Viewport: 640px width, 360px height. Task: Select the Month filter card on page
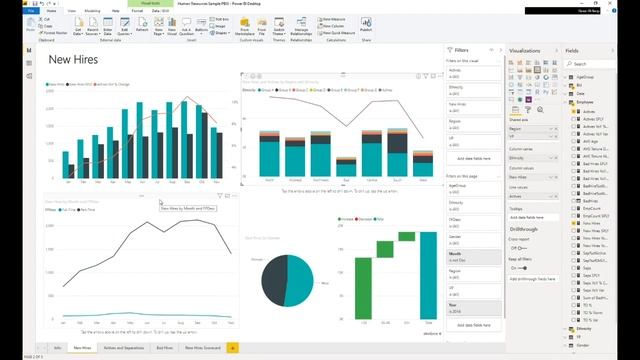[474, 257]
